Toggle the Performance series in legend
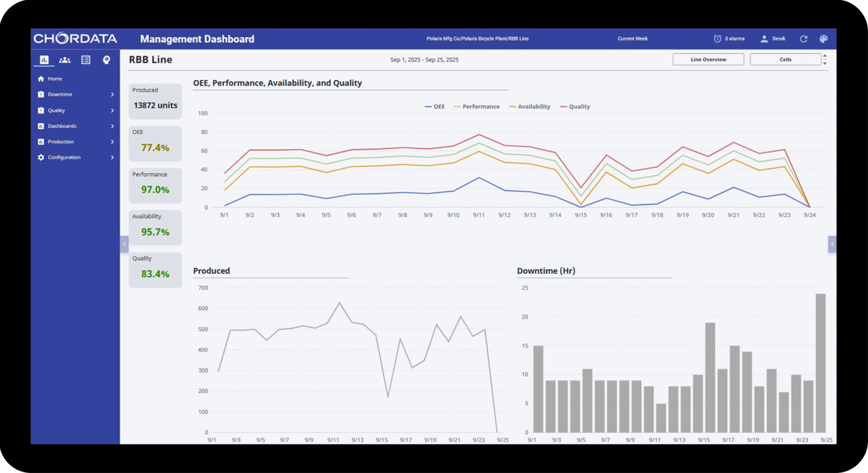 476,106
